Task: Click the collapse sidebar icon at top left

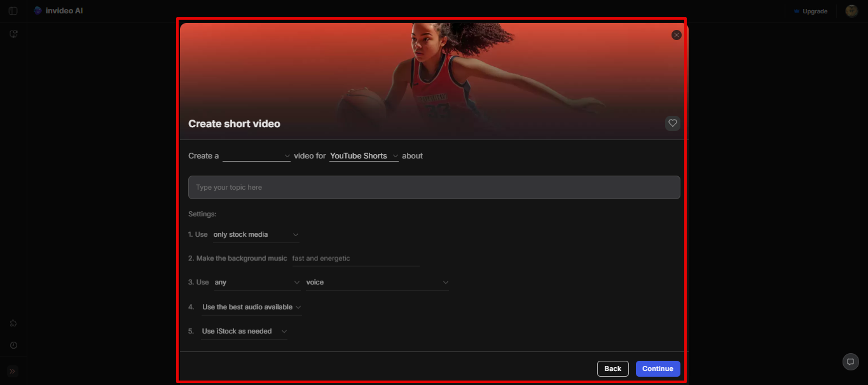Action: pyautogui.click(x=13, y=10)
